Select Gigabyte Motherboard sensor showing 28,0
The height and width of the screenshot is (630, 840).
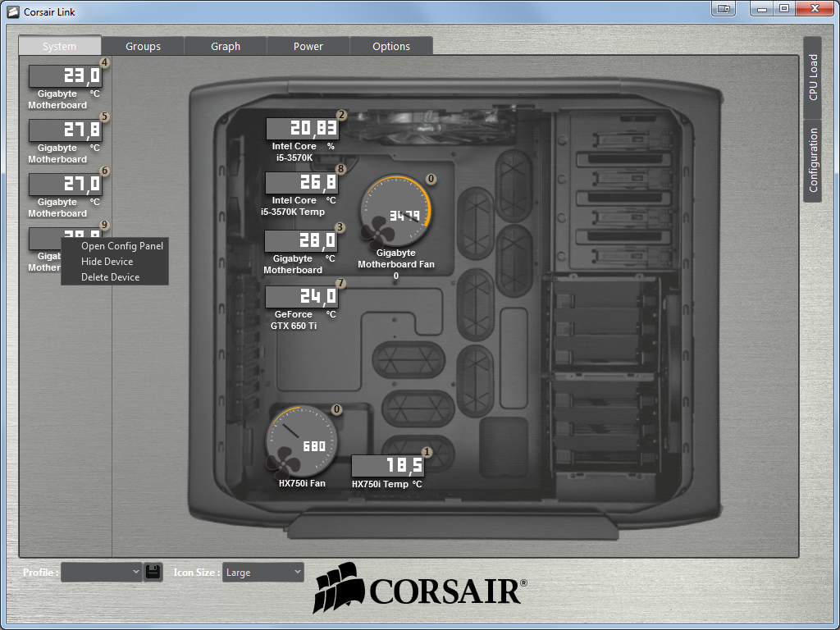[x=302, y=241]
